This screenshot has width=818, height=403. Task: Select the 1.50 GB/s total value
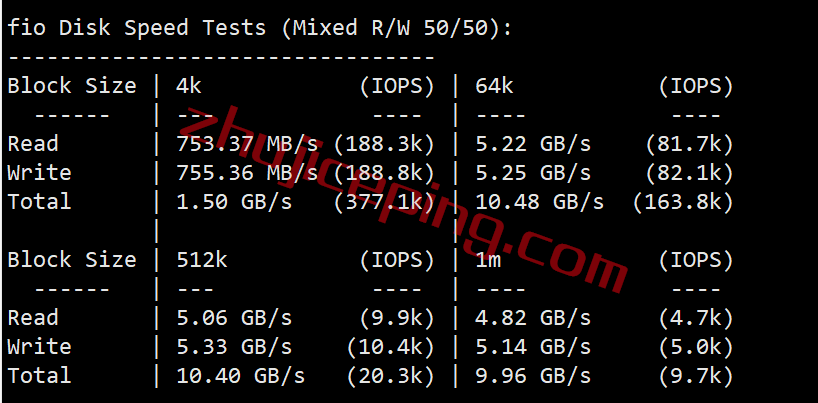[234, 202]
